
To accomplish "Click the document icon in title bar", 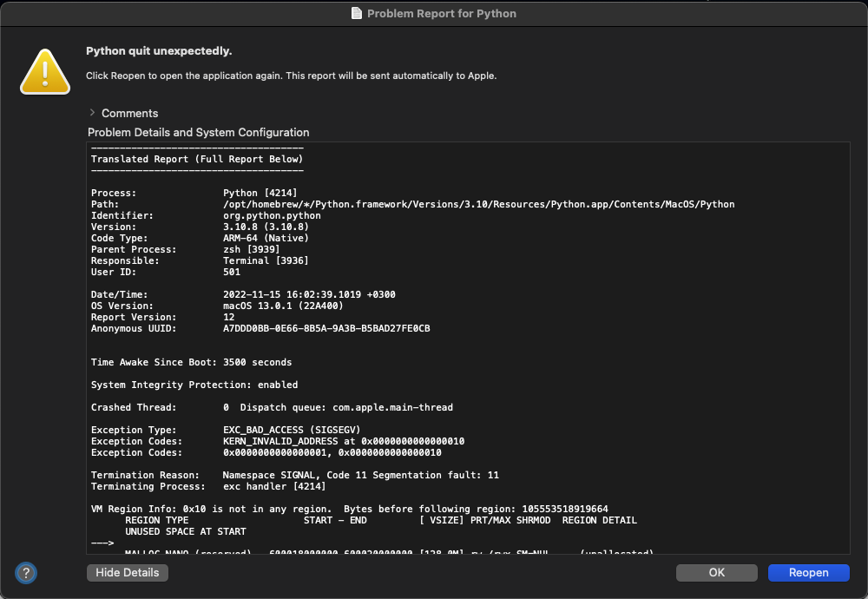I will click(356, 14).
